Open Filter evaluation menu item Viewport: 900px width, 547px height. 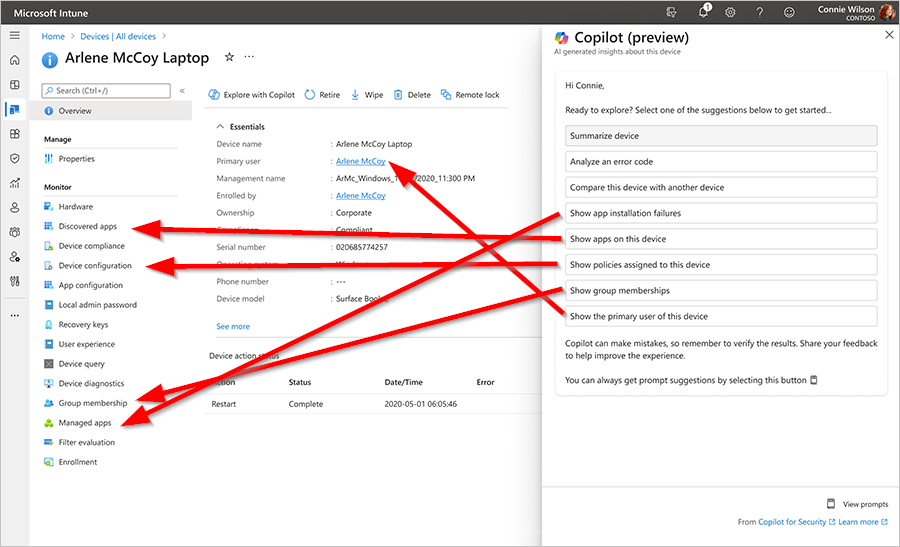click(79, 442)
